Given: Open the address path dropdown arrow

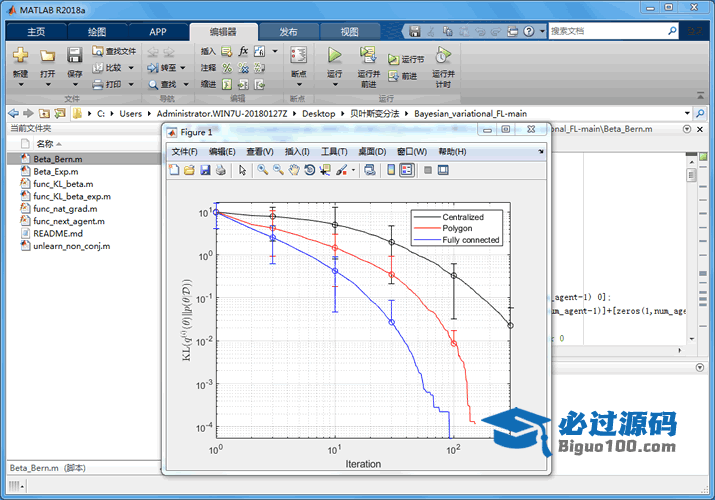Looking at the screenshot, I should pyautogui.click(x=687, y=113).
